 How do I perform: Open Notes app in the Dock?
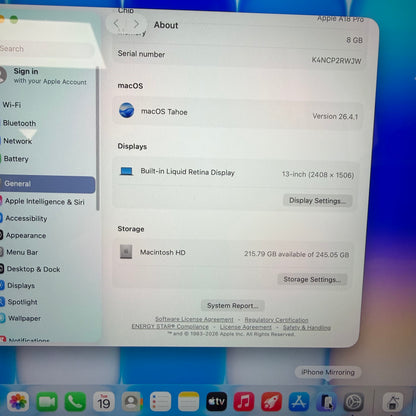[x=189, y=402]
